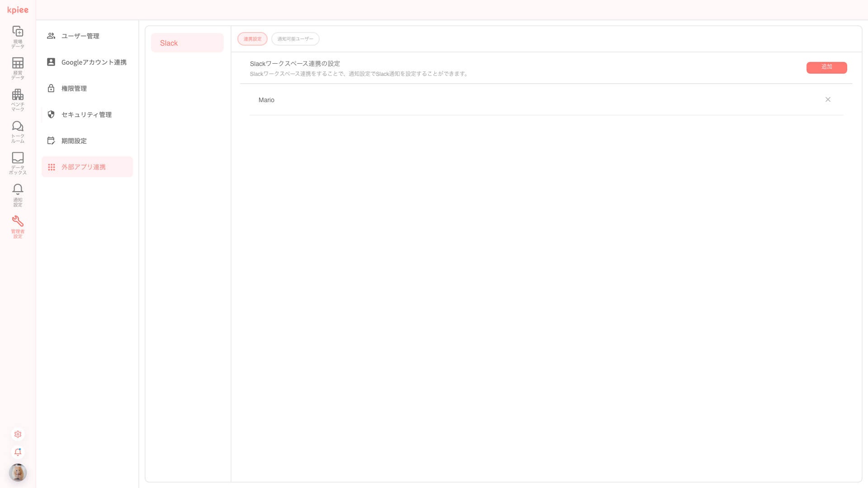Remove Mario workspace with the X
868x488 pixels.
point(828,99)
